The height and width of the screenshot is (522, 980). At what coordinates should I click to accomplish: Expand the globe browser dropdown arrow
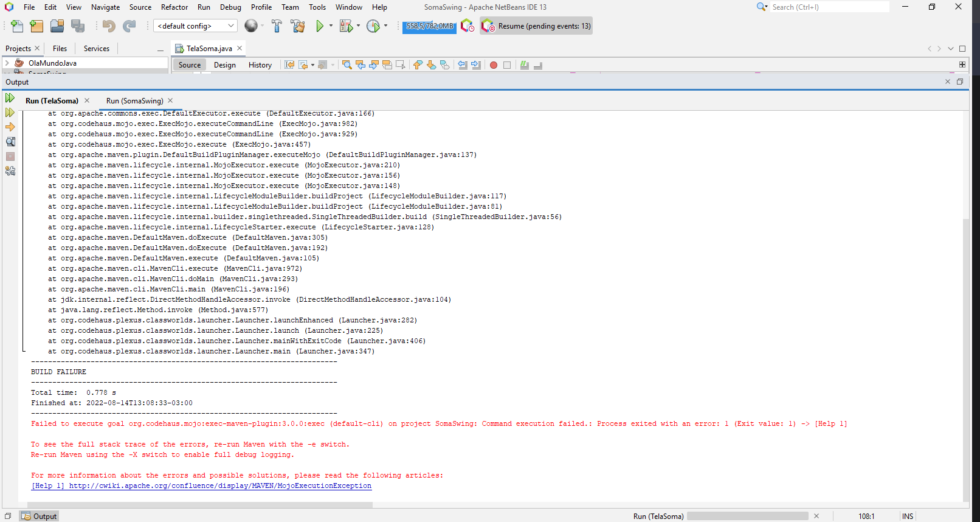[x=262, y=26]
